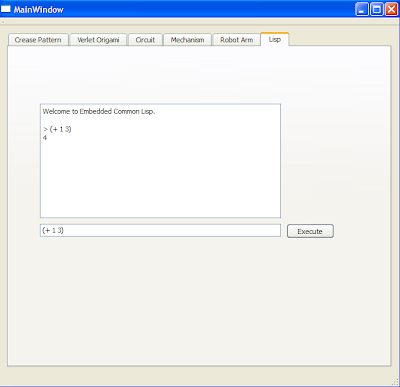Click the result "4" in output

pos(45,138)
